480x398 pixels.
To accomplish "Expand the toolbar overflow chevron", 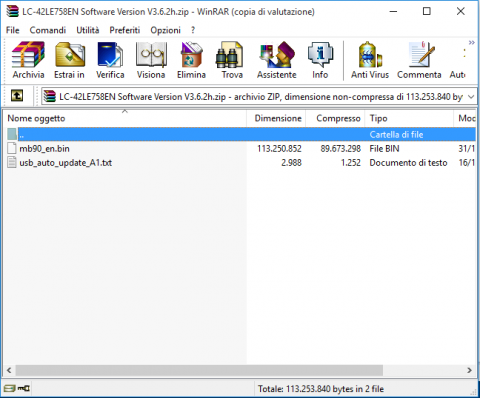I will pos(471,43).
